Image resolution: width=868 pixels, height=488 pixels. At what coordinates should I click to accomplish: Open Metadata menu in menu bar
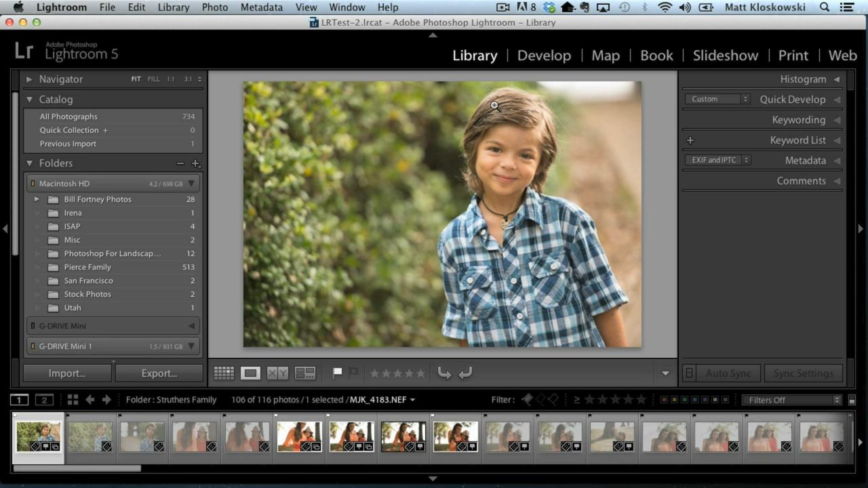[x=262, y=7]
